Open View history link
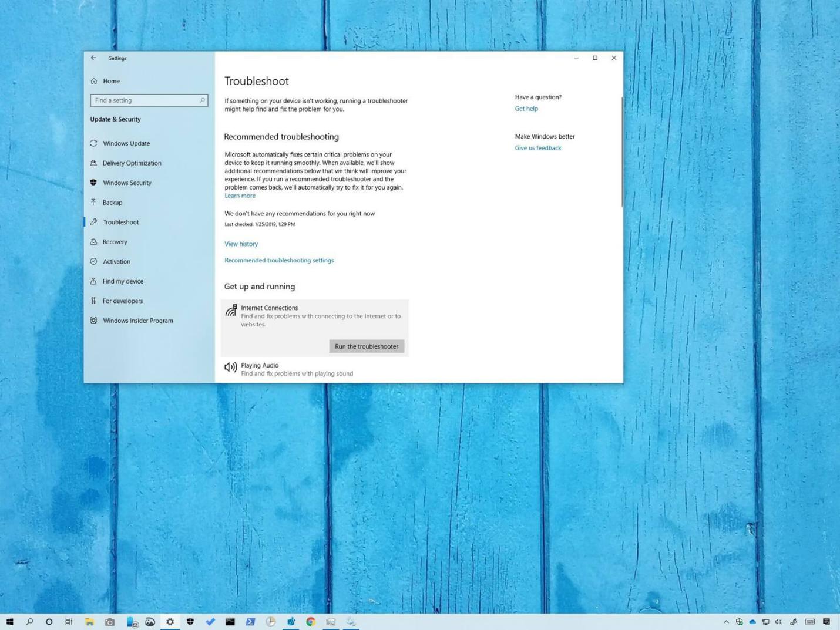The image size is (840, 630). (x=241, y=244)
